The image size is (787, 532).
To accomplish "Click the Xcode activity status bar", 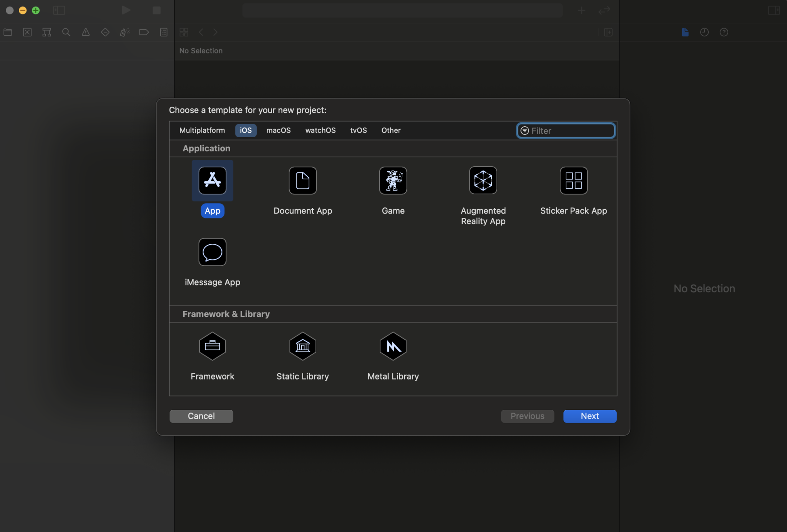I will click(402, 10).
